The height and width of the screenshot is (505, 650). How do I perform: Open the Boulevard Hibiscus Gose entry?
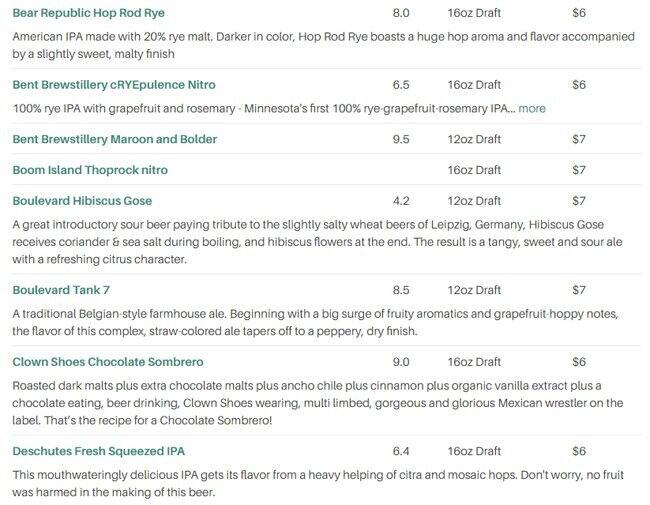[x=82, y=201]
